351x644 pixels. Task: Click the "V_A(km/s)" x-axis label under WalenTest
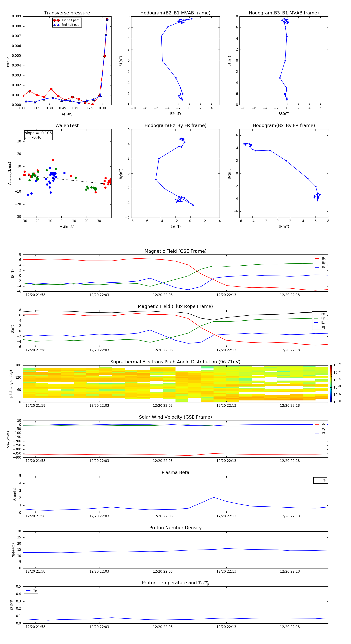[x=67, y=227]
